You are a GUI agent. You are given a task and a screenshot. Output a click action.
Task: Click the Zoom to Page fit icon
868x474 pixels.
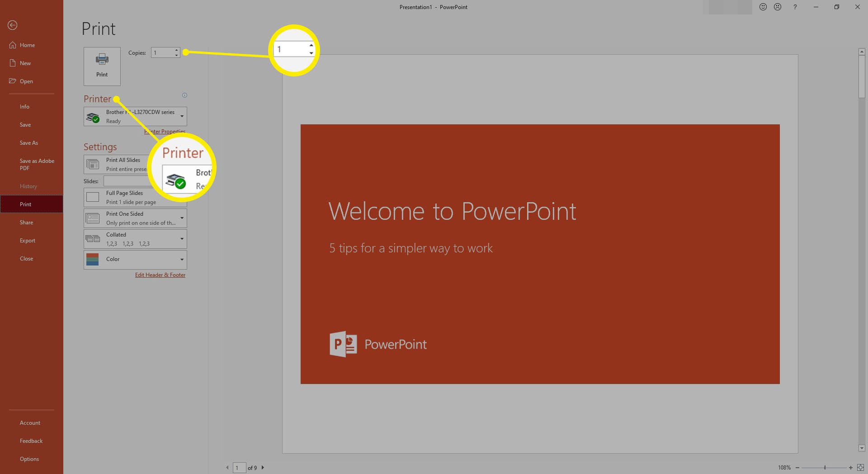click(x=861, y=468)
